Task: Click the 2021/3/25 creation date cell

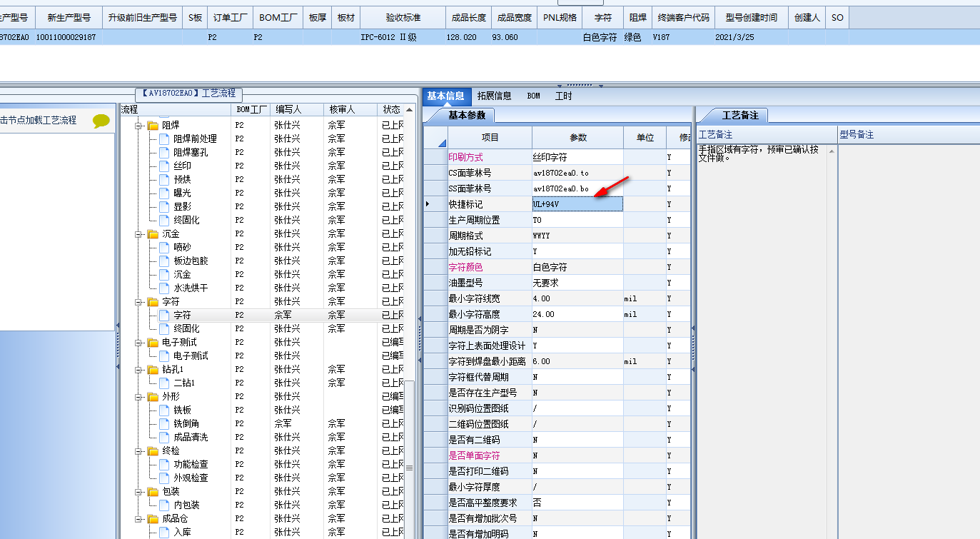Action: pos(751,37)
